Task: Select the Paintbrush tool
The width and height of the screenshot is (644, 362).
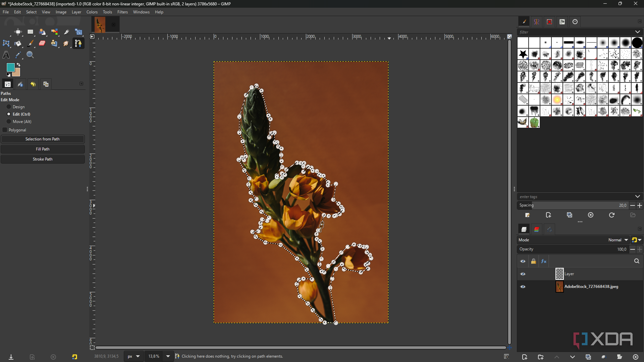Action: (31, 44)
